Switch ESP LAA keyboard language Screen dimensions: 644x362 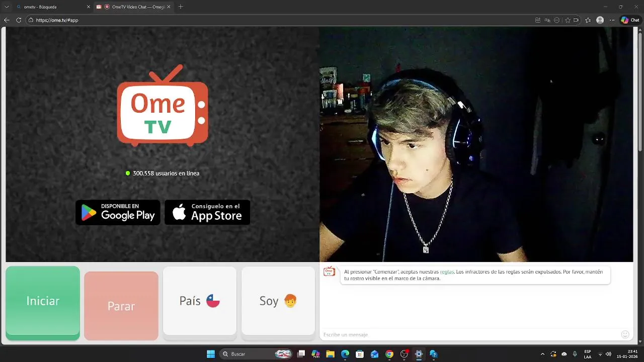click(x=588, y=354)
